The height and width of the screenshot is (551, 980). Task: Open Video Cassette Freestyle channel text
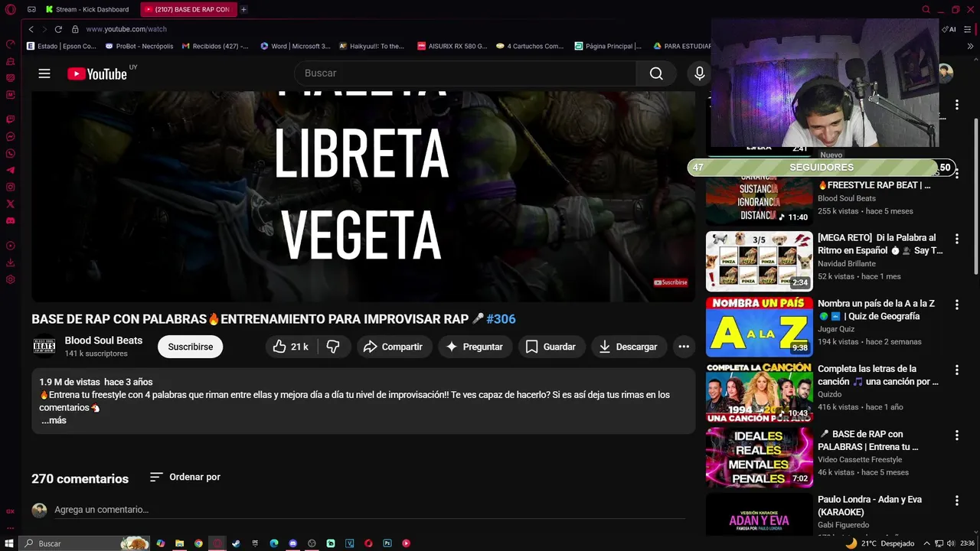860,460
